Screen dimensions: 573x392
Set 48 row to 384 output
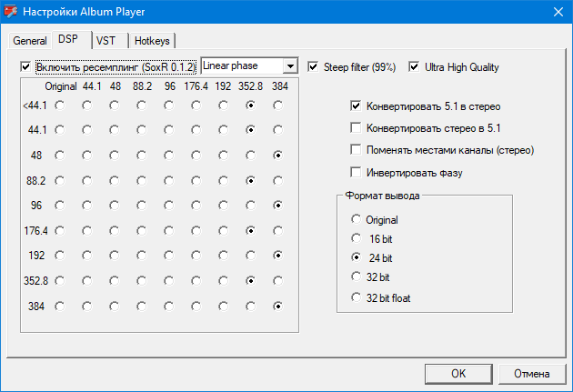coord(277,156)
